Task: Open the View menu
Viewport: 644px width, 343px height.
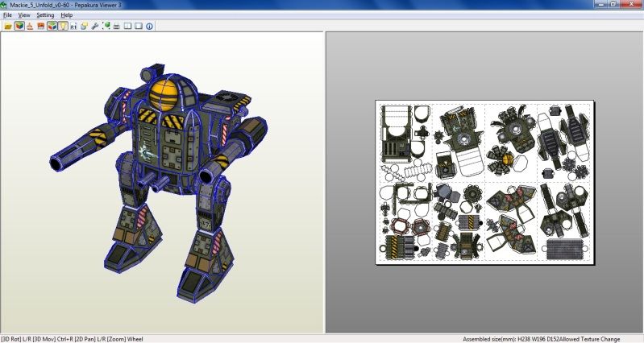Action: pos(24,15)
